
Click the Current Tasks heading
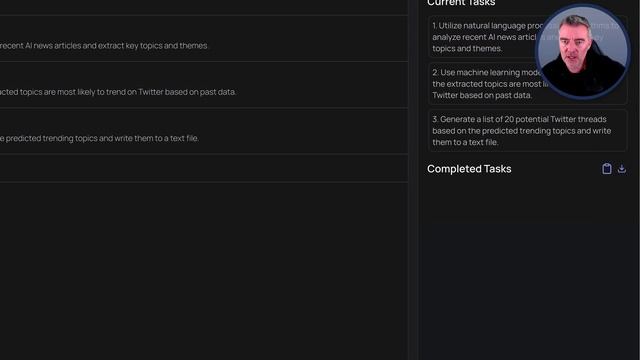(461, 3)
